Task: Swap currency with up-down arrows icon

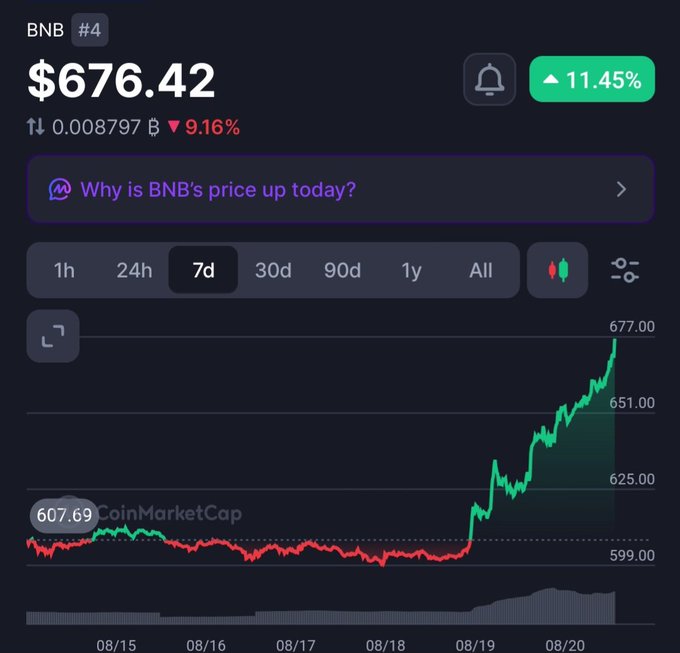Action: point(36,127)
